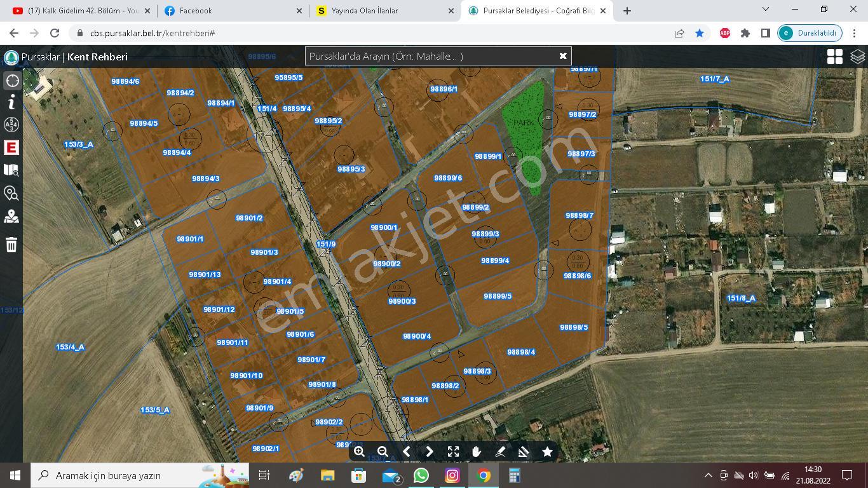Open the location pin search tool
Viewport: 868px width, 488px height.
[x=11, y=193]
